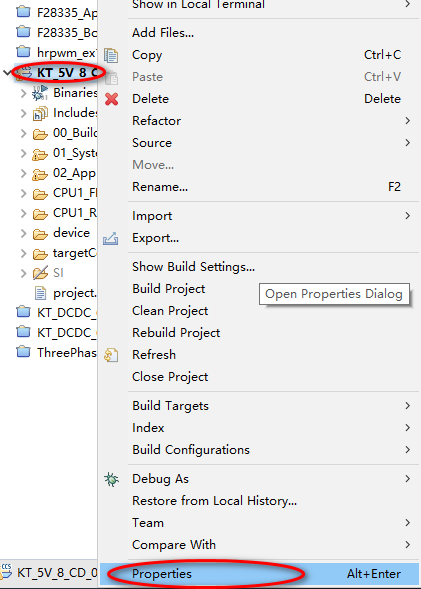Click the Refresh icon
This screenshot has width=421, height=589.
pos(111,355)
